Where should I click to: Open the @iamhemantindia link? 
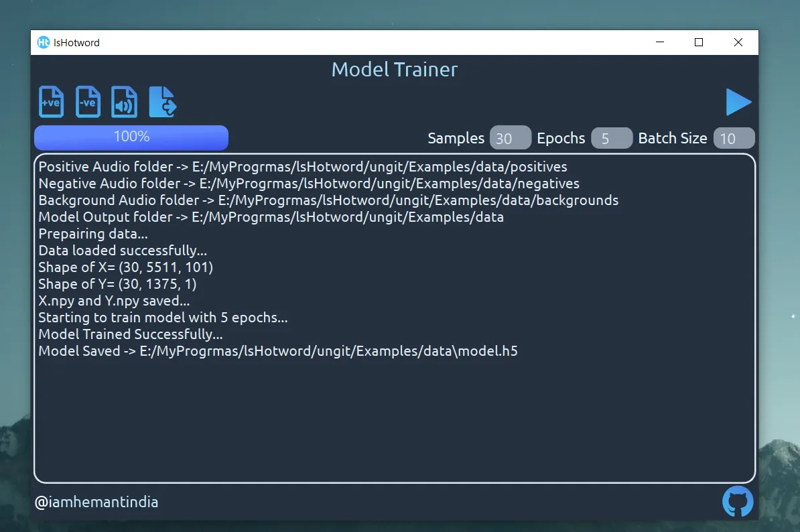pos(96,502)
